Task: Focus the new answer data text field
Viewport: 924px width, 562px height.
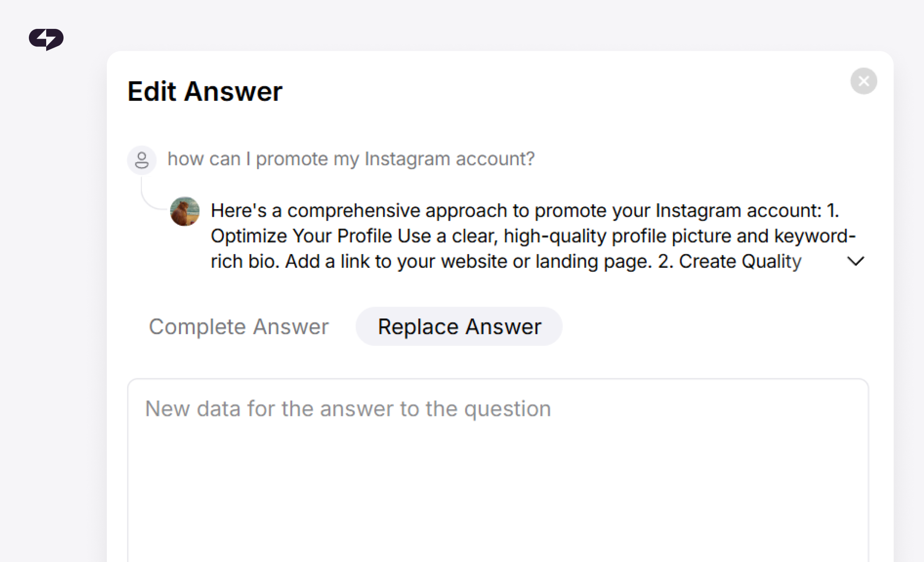Action: [x=498, y=471]
